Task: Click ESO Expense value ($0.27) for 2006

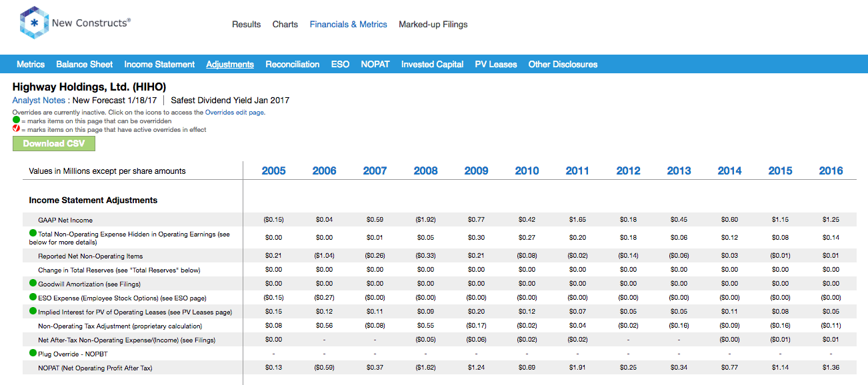Action: pos(324,298)
